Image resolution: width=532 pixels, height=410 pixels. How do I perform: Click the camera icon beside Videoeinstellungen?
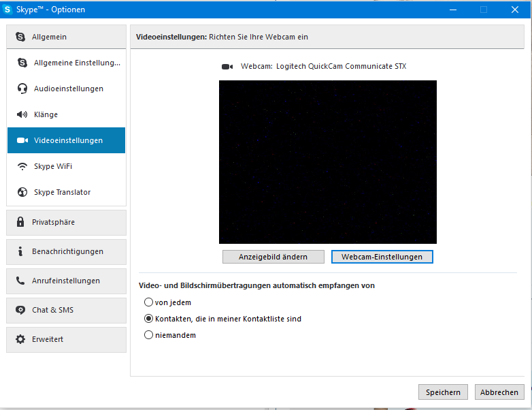pos(22,140)
